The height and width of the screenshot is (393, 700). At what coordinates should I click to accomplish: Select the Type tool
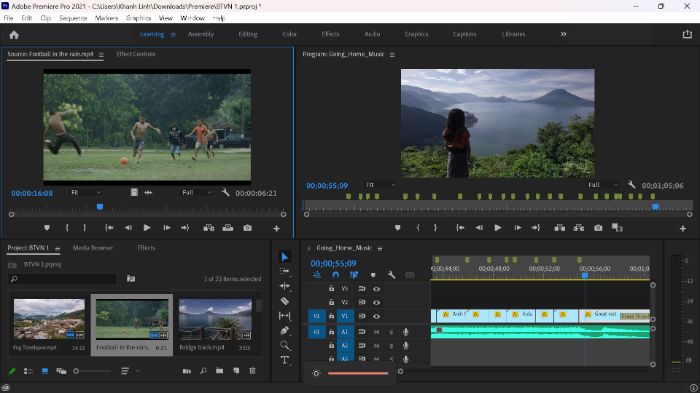coord(284,360)
